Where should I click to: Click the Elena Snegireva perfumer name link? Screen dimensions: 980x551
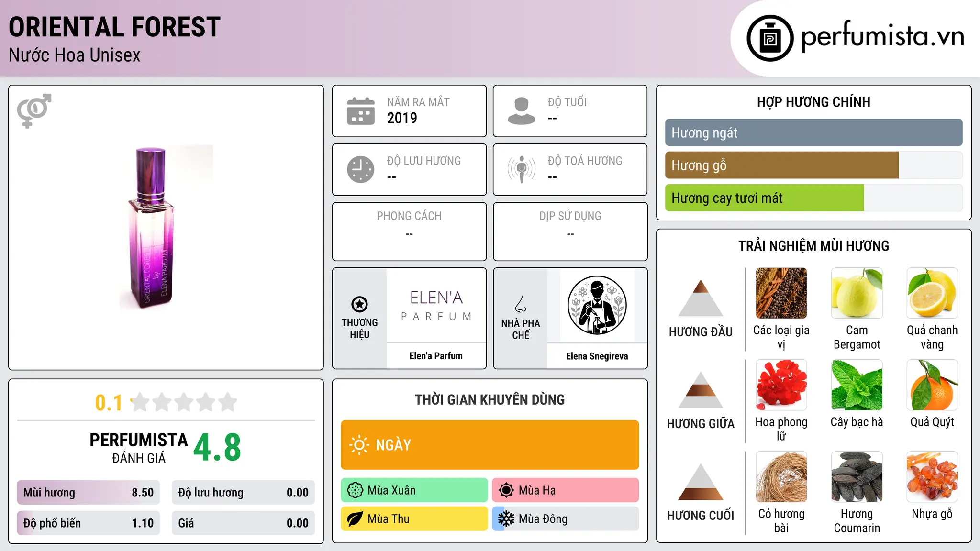pos(597,356)
